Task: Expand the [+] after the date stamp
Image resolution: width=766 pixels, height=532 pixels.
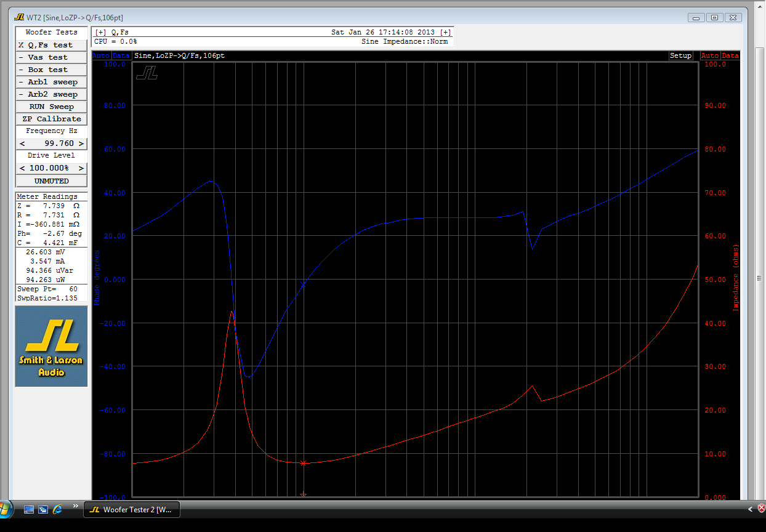Action: coord(445,32)
